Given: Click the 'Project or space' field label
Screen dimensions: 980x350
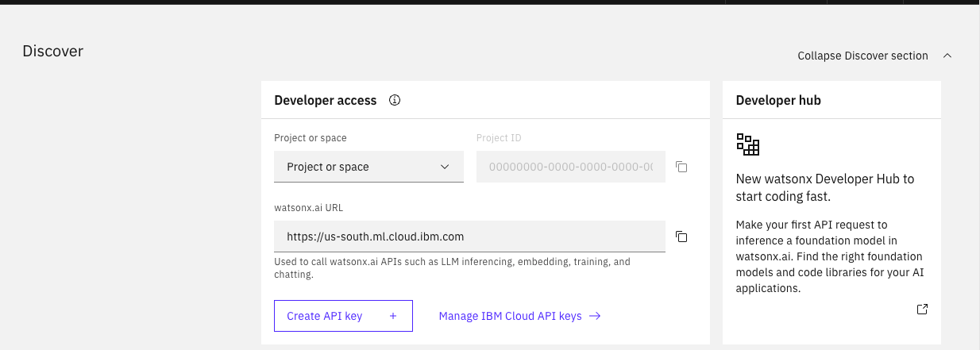Looking at the screenshot, I should [x=311, y=138].
